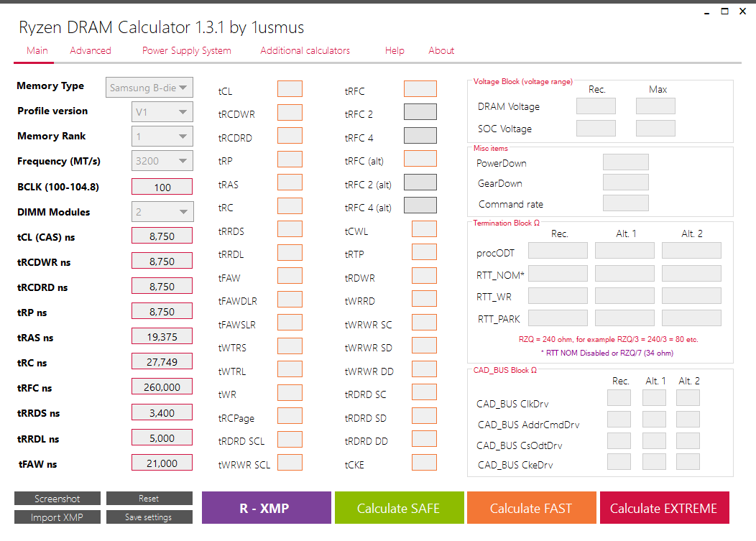This screenshot has width=756, height=541.
Task: Click the tRCDWR result box in timings column
Action: pyautogui.click(x=290, y=112)
